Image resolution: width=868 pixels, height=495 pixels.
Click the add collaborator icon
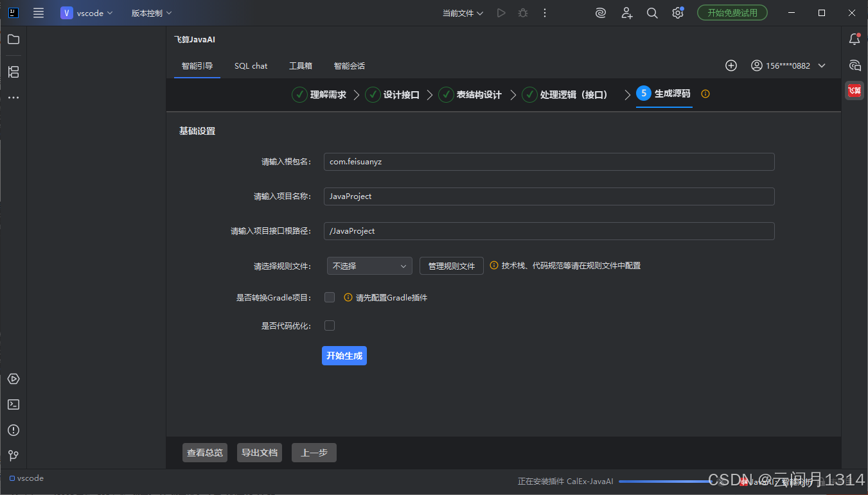(x=627, y=13)
